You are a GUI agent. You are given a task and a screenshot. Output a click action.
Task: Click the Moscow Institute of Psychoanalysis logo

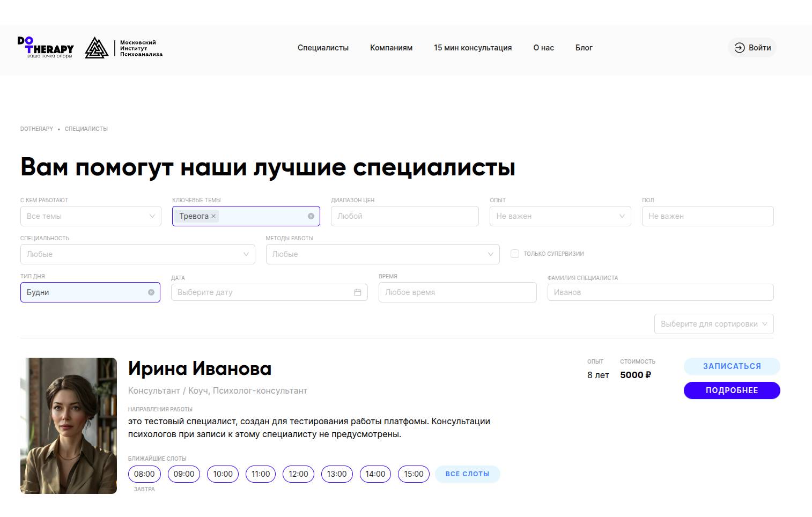click(x=124, y=48)
